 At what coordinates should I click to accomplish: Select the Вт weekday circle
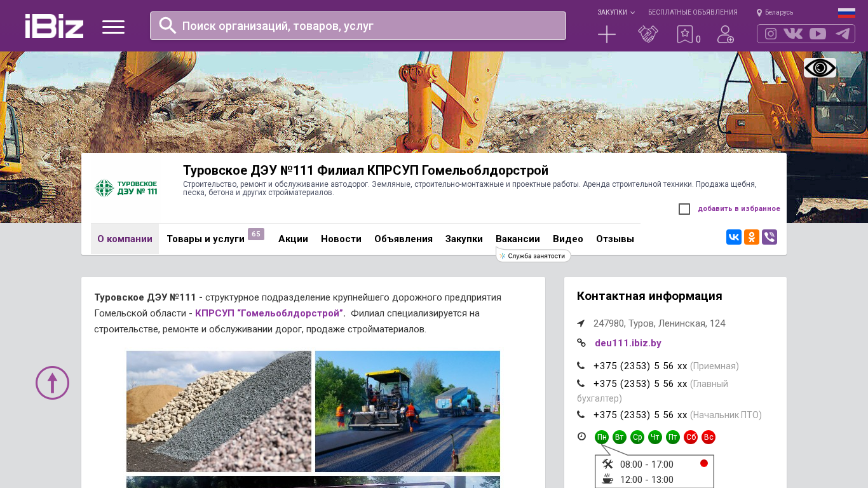pos(620,437)
